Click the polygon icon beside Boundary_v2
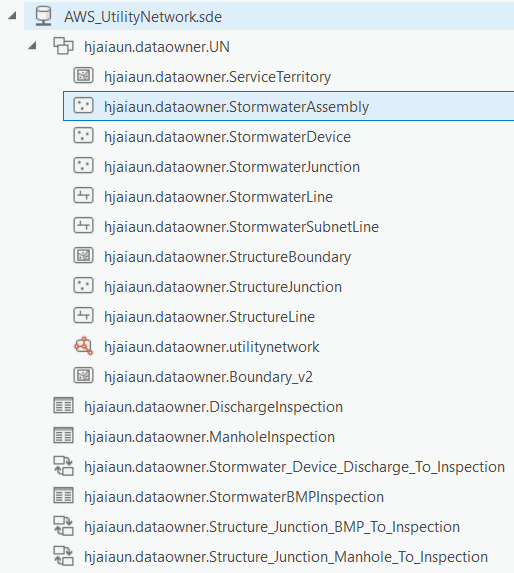Image resolution: width=514 pixels, height=573 pixels. click(84, 376)
